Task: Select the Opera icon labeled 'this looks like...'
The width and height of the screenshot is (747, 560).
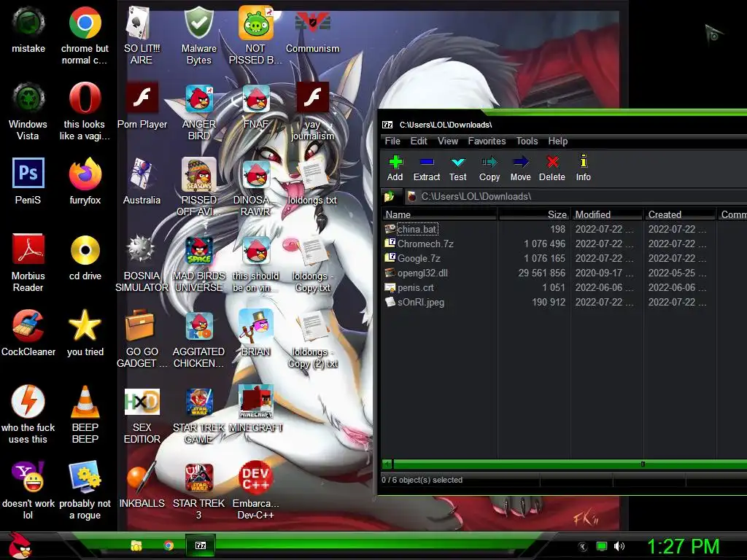Action: point(85,112)
